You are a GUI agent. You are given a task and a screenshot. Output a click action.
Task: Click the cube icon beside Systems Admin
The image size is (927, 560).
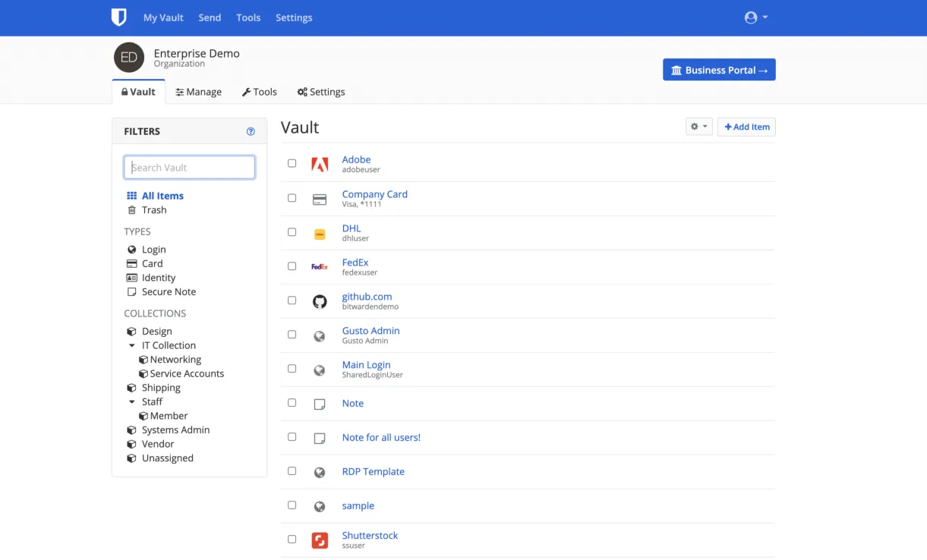coord(131,430)
